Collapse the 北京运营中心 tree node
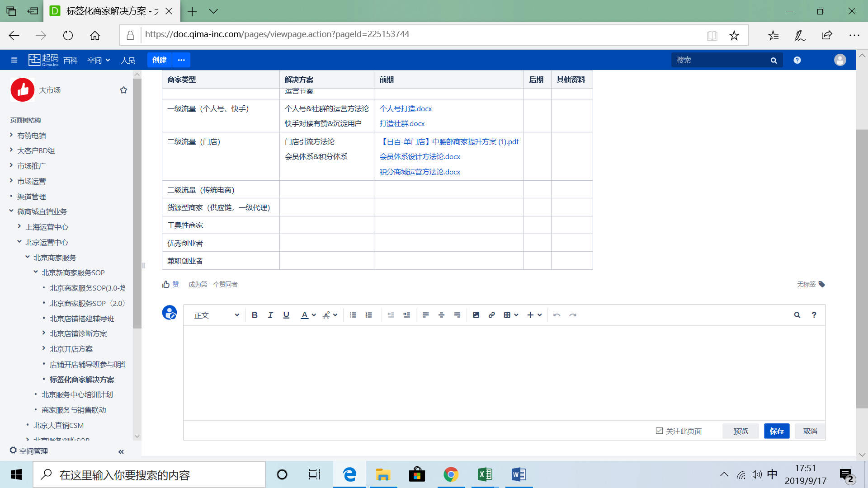Screen dimensions: 868x488 coord(19,242)
